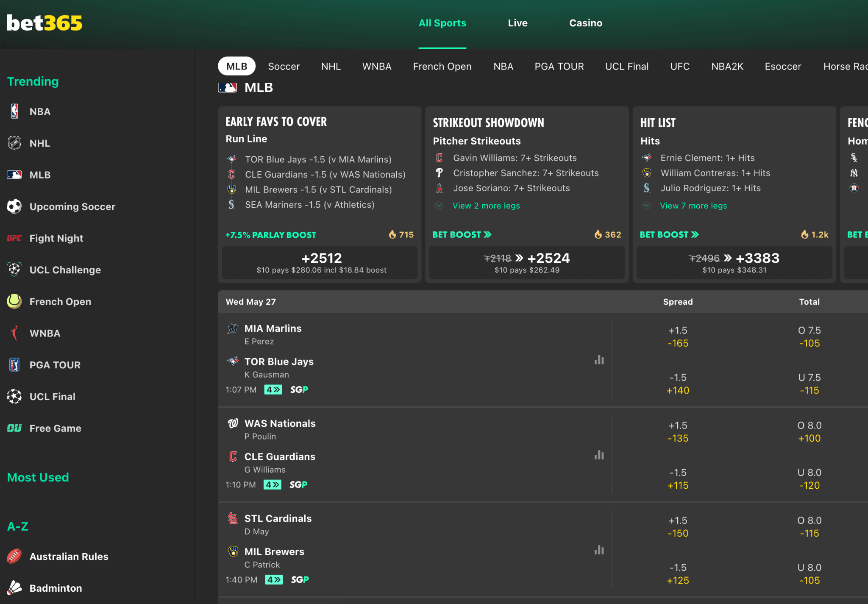Click the 4 boosts badge at 1:40 PM
The height and width of the screenshot is (604, 868).
(x=274, y=579)
